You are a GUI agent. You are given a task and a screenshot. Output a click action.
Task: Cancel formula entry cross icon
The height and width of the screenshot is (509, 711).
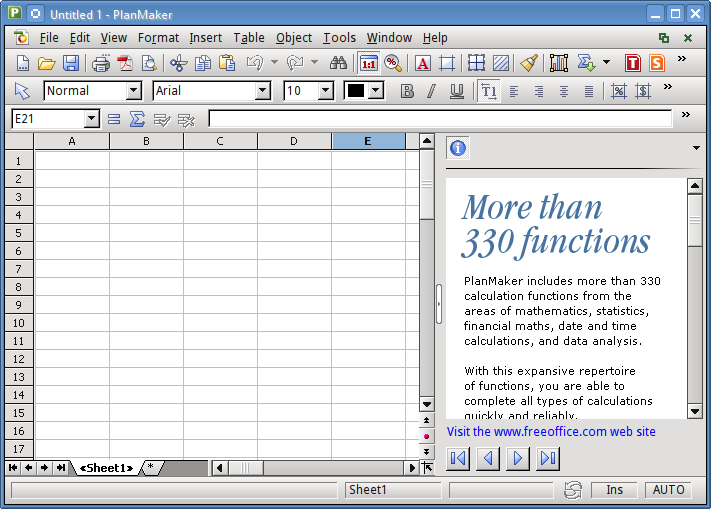[x=186, y=120]
